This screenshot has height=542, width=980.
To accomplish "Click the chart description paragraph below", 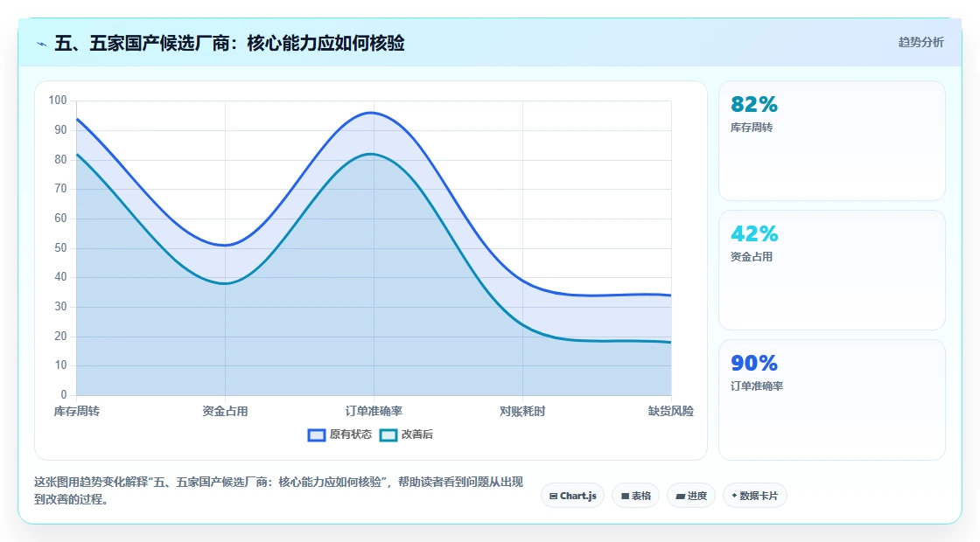I will click(x=279, y=490).
